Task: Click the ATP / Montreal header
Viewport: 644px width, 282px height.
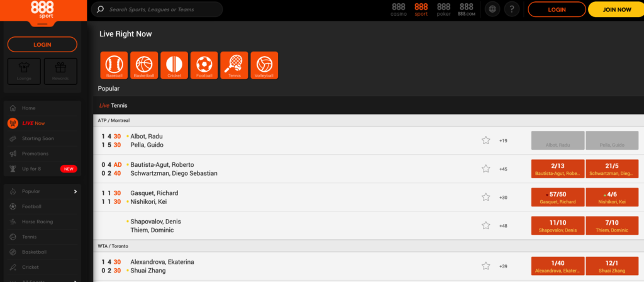Action: [x=369, y=120]
